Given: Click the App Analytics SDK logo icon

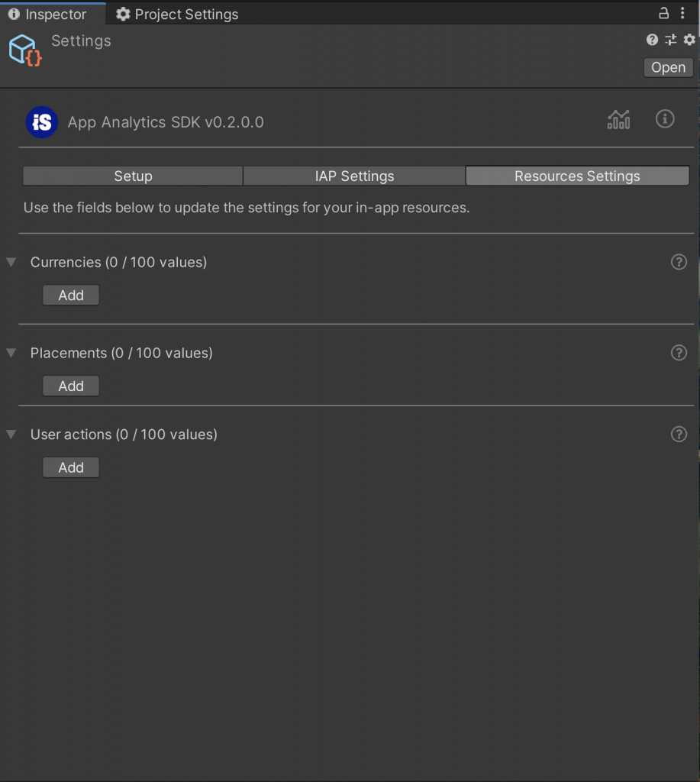Looking at the screenshot, I should pos(41,122).
